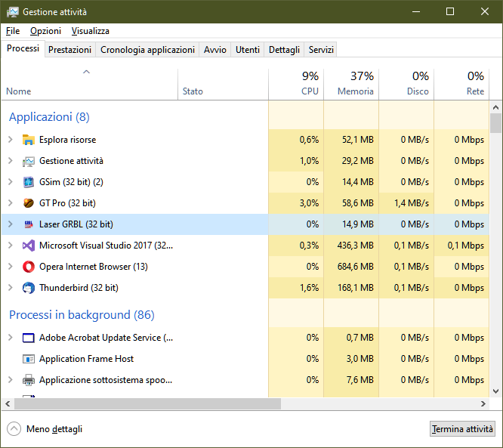Screen dimensions: 503x448
Task: Click the horizontal scrollbar right arrow
Action: 483,403
